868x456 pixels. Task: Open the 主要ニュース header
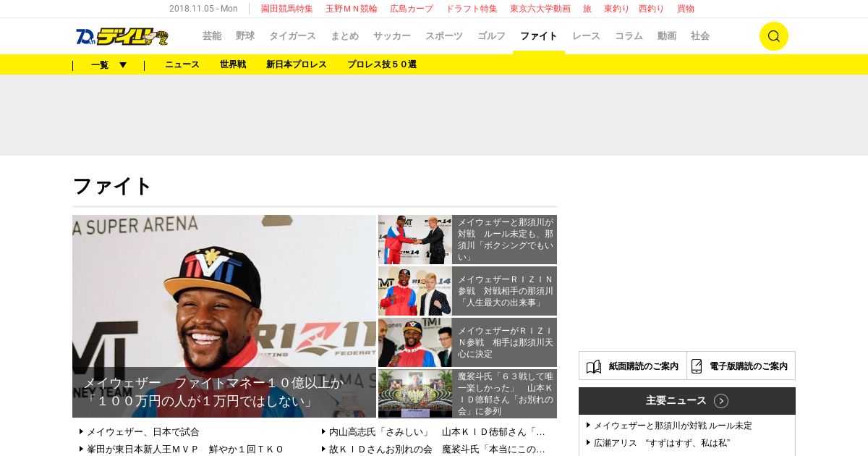[687, 401]
